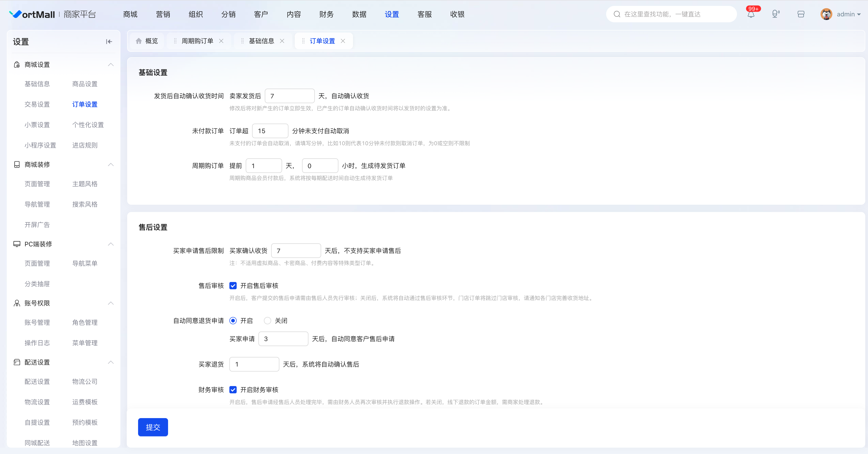Click the after-sale limit days field
The image size is (868, 454).
296,251
